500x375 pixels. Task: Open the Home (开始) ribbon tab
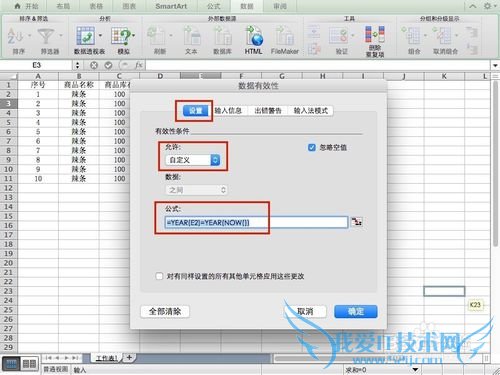(x=27, y=6)
